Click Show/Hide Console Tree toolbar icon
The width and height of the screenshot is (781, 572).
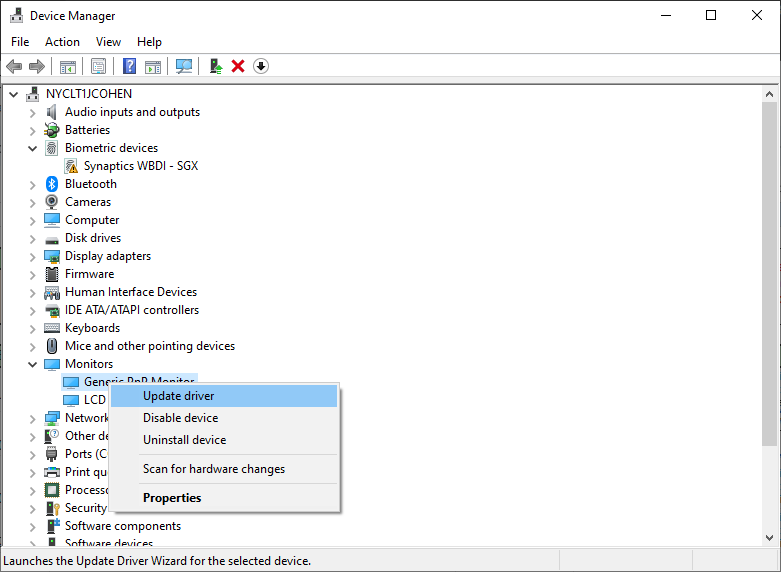(68, 66)
